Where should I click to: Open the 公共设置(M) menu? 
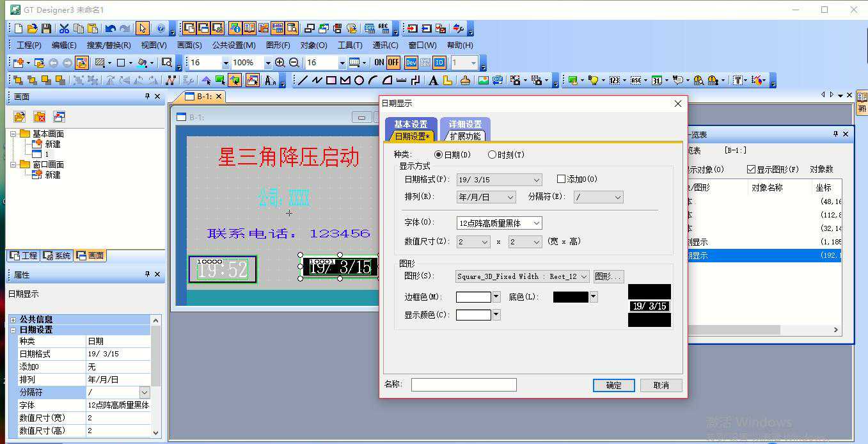tap(233, 45)
